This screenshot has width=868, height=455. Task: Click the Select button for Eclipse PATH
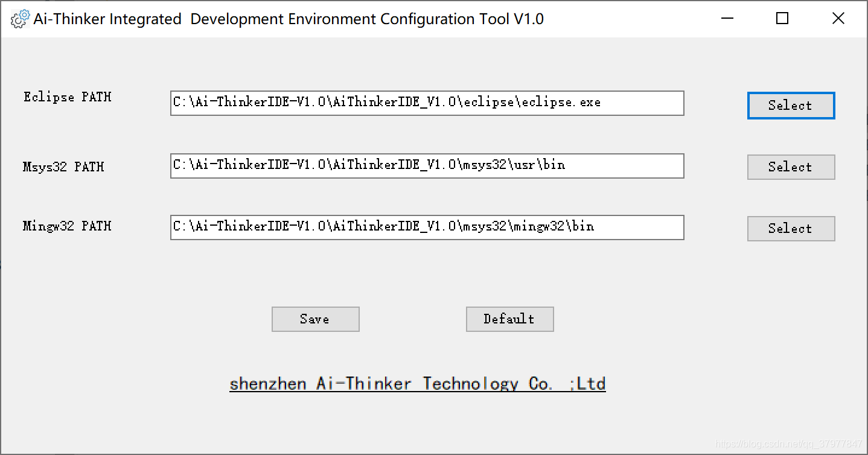click(791, 106)
